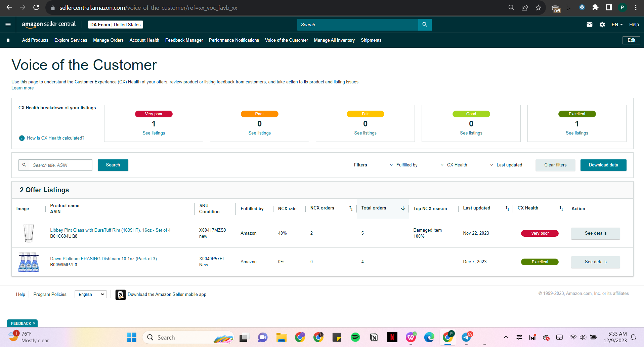
Task: Sort by NCX orders column arrows
Action: [x=351, y=208]
